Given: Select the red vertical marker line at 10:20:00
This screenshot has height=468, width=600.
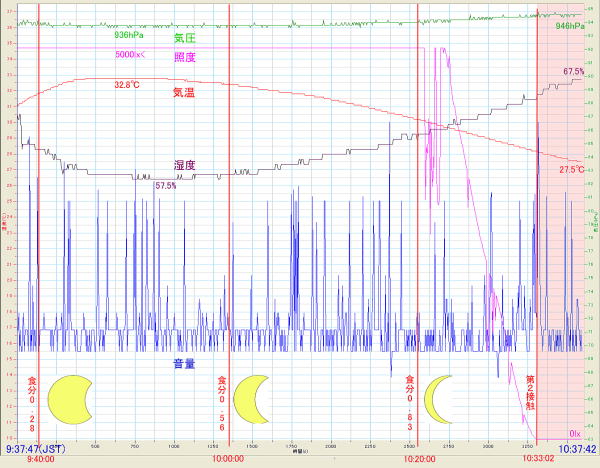Looking at the screenshot, I should [x=418, y=250].
